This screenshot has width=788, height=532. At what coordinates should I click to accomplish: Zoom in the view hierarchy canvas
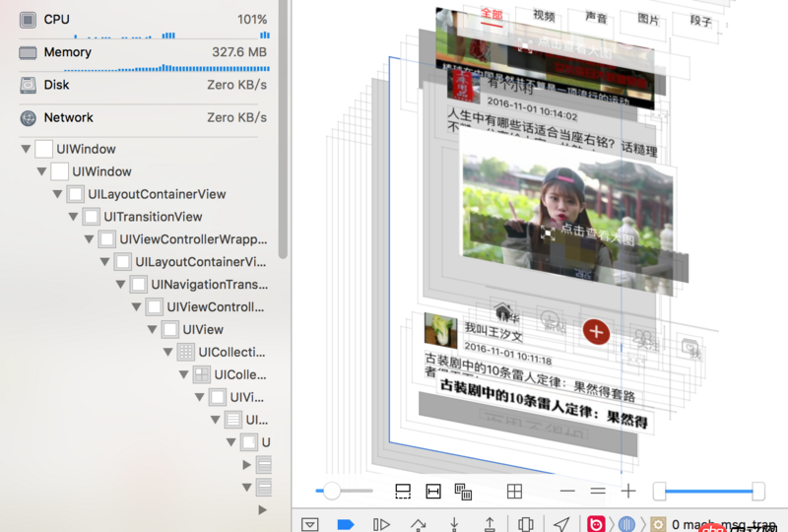(628, 491)
